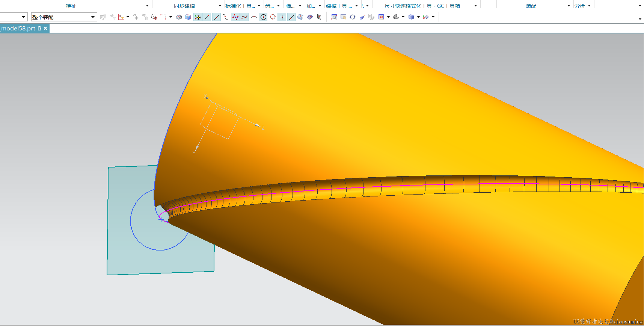The height and width of the screenshot is (326, 644).
Task: Click the Intersection snap icon
Action: tap(254, 17)
